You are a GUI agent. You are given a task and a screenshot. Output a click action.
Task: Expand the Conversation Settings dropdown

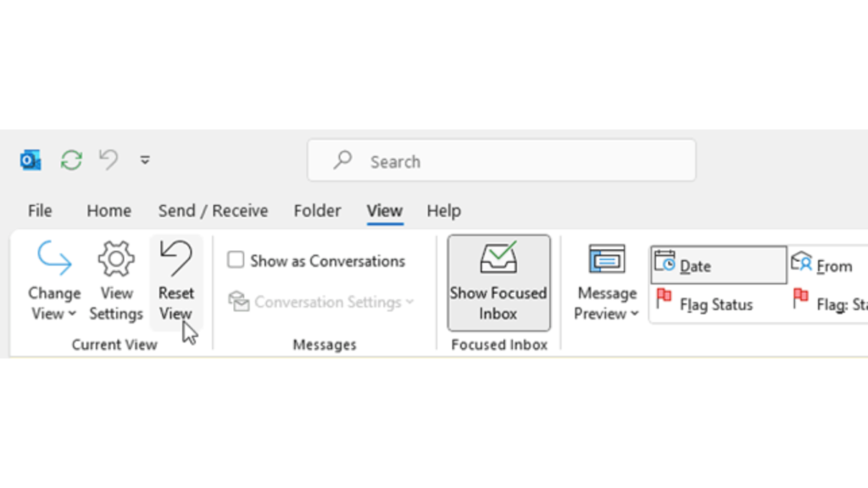321,302
